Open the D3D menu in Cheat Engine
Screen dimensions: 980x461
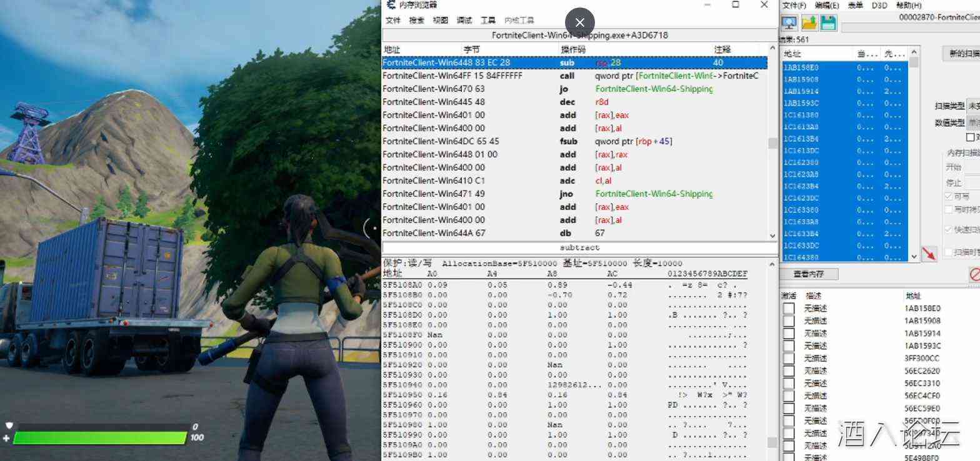879,6
